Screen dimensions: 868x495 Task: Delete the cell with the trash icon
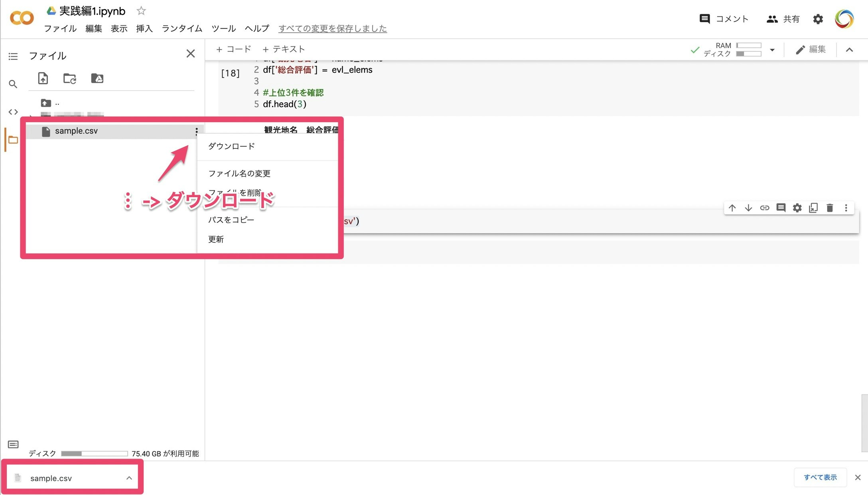pos(830,208)
